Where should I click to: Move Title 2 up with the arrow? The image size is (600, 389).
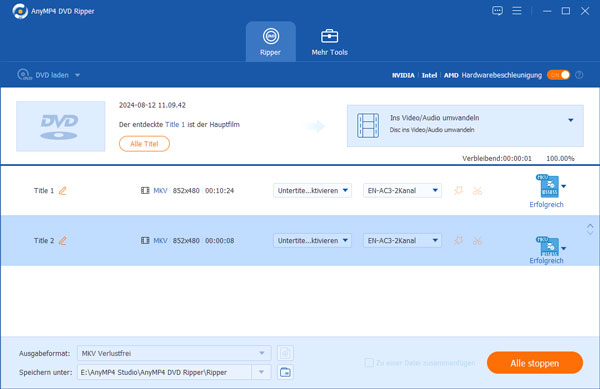point(590,226)
